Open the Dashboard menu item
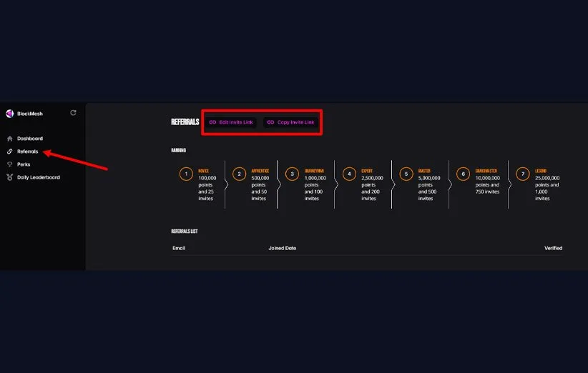588x373 pixels. pyautogui.click(x=30, y=139)
